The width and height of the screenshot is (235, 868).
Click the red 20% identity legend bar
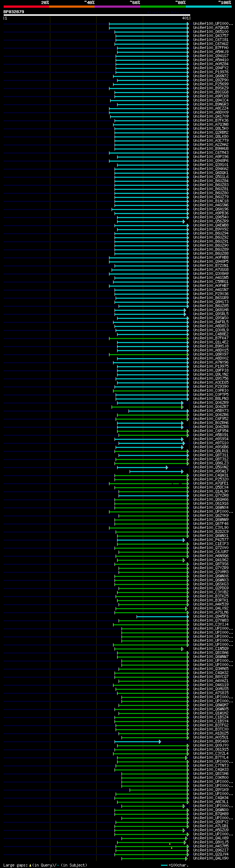[x=26, y=7]
